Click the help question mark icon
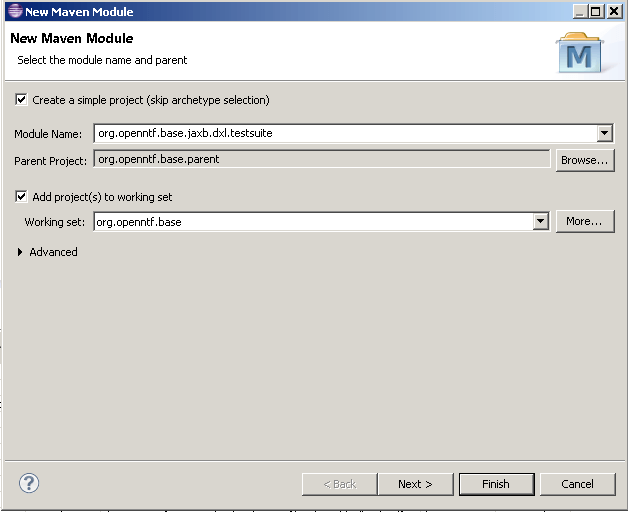Image resolution: width=628 pixels, height=512 pixels. pos(29,483)
